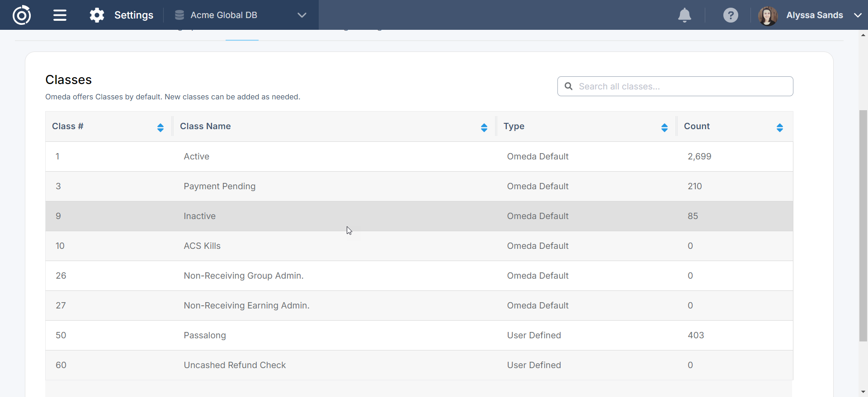Click Alyssa Sands profile avatar
The height and width of the screenshot is (397, 868).
point(767,16)
